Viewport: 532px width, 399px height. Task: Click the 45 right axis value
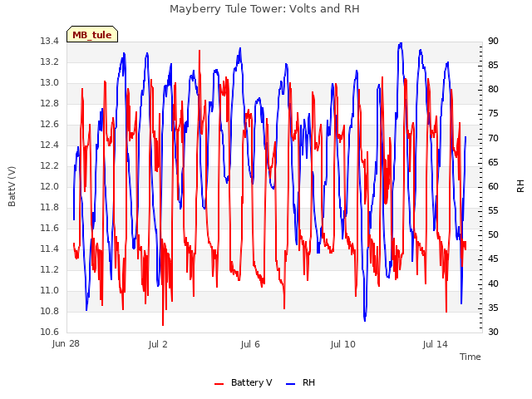pyautogui.click(x=493, y=259)
